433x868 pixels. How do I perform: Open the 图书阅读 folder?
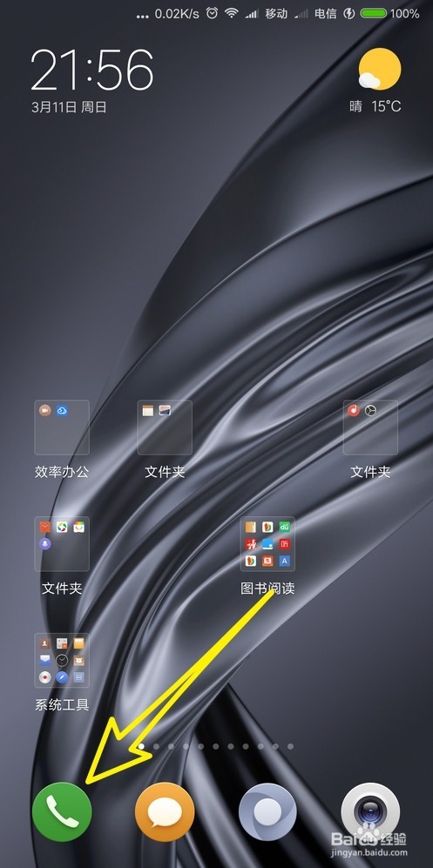(x=267, y=543)
